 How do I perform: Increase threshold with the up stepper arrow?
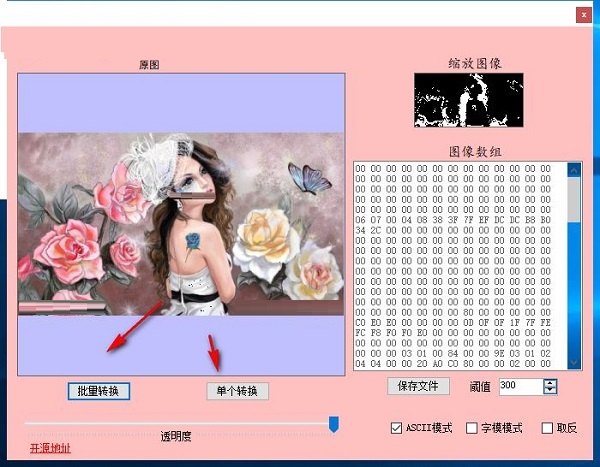click(x=550, y=383)
